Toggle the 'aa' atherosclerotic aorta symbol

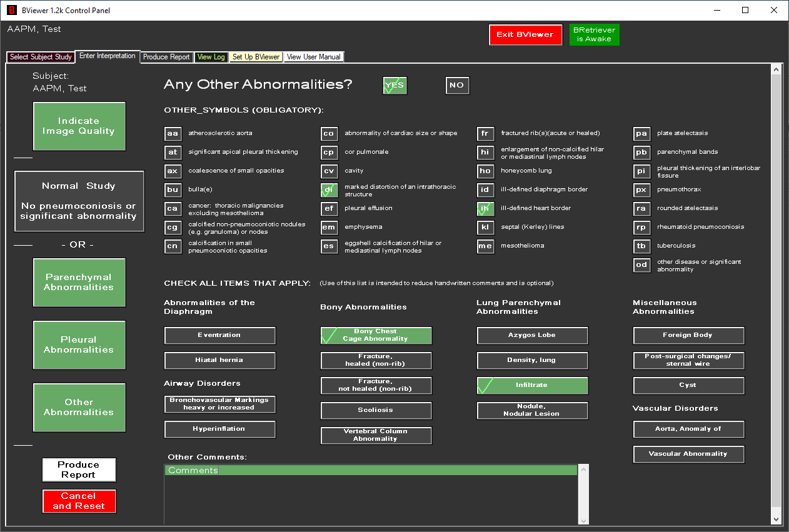coord(173,134)
